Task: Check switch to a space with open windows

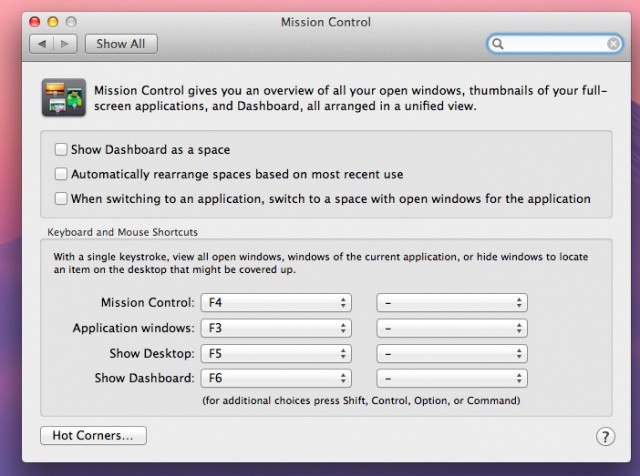Action: tap(61, 199)
